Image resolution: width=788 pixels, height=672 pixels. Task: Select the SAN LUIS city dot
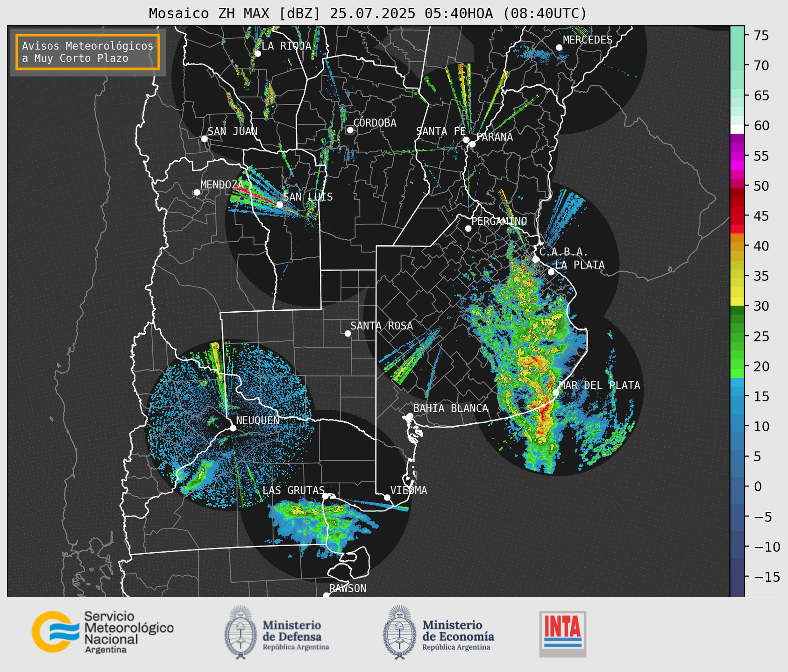pos(279,205)
